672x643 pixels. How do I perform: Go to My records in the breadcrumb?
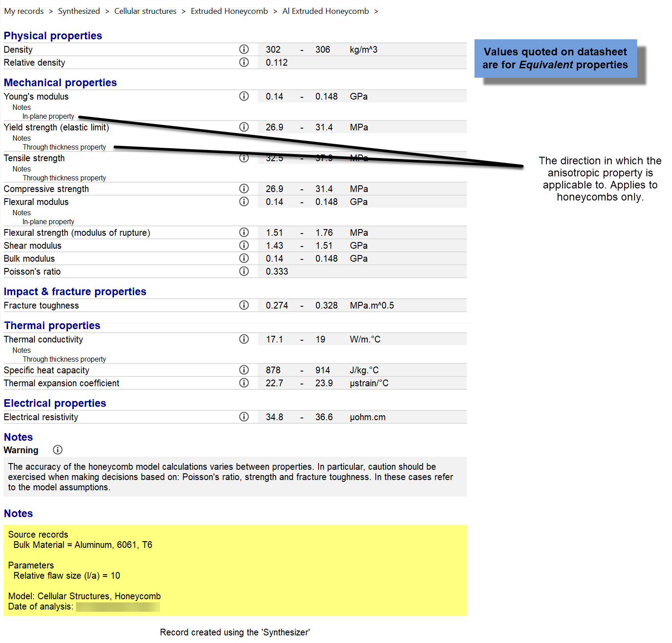click(x=24, y=11)
